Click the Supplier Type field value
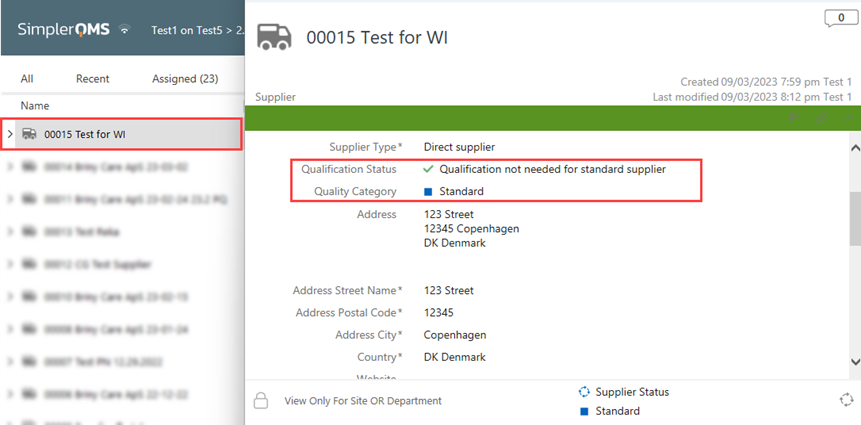This screenshot has height=425, width=861. [x=459, y=147]
